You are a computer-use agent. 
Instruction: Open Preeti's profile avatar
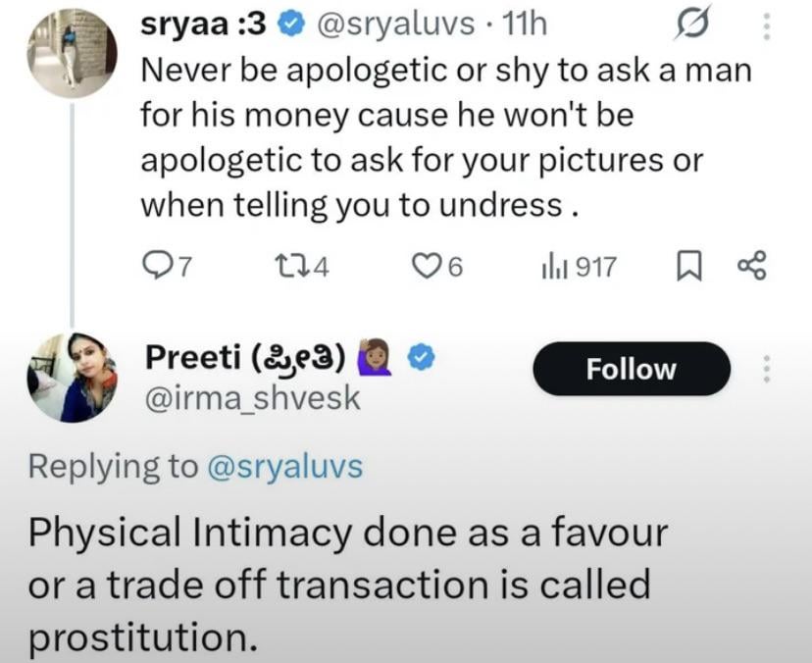click(74, 378)
